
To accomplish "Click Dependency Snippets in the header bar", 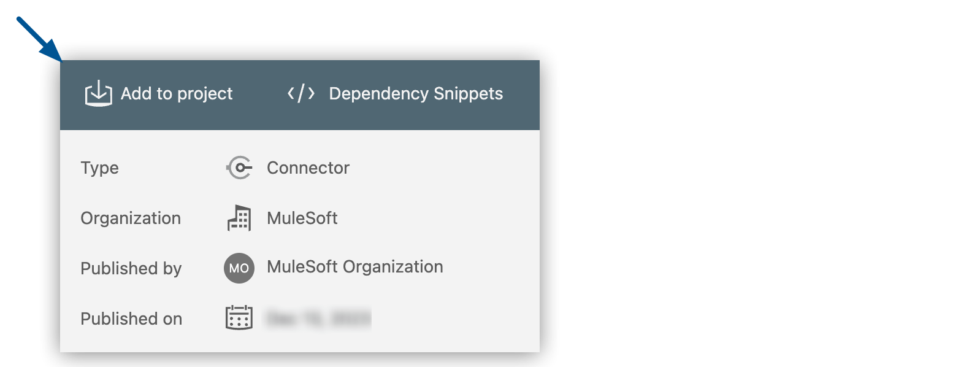I will point(415,93).
